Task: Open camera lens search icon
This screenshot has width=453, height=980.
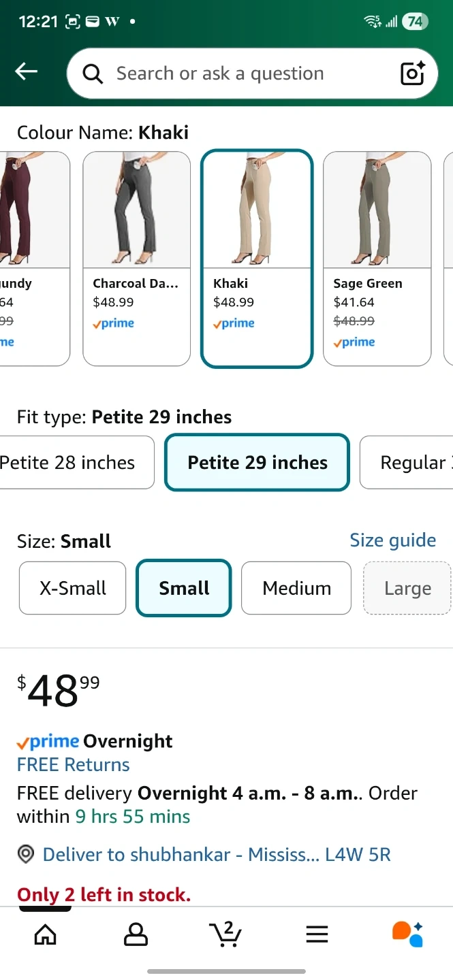Action: click(x=412, y=73)
